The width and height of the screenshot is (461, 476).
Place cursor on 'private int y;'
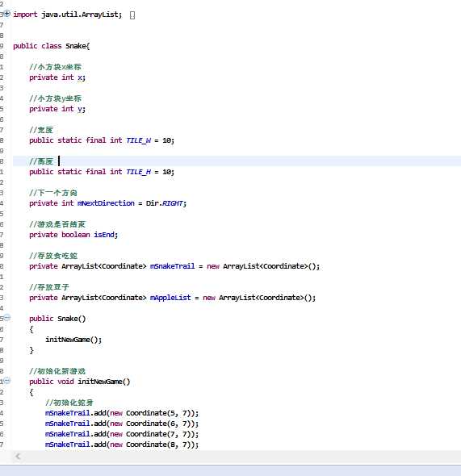(x=57, y=109)
